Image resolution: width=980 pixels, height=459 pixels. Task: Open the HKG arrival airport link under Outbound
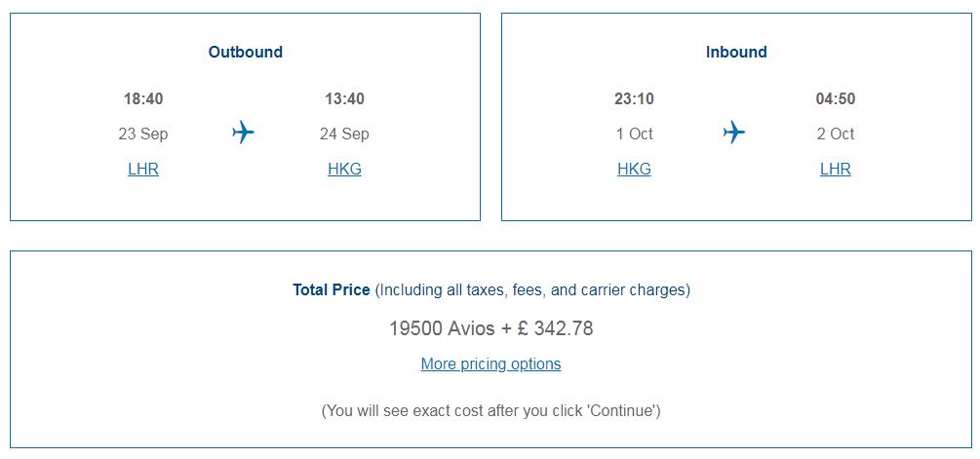coord(344,170)
